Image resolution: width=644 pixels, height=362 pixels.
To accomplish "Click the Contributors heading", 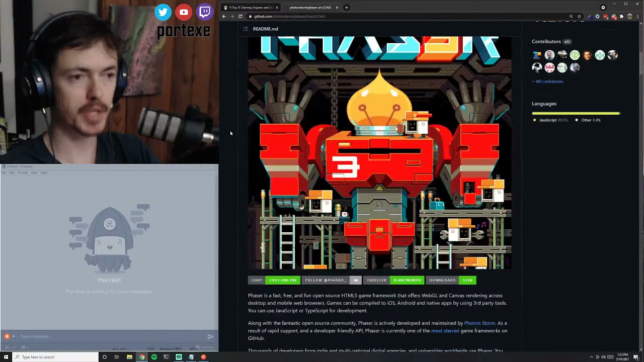I will pyautogui.click(x=546, y=42).
